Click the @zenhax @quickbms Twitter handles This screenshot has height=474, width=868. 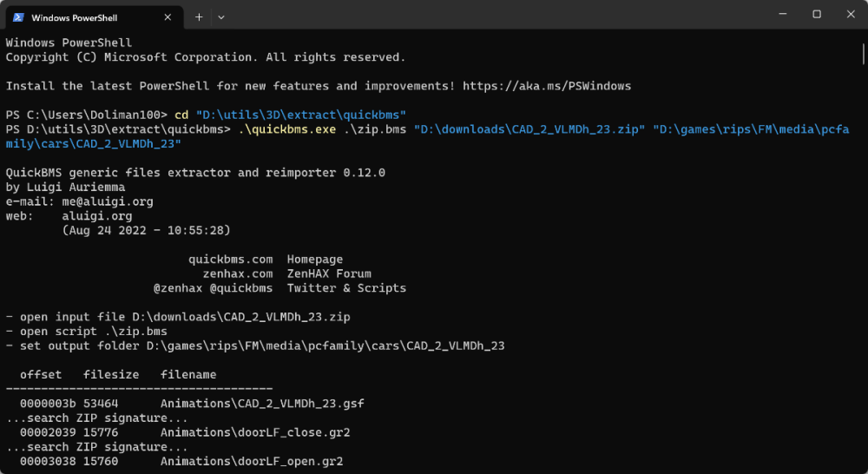213,288
